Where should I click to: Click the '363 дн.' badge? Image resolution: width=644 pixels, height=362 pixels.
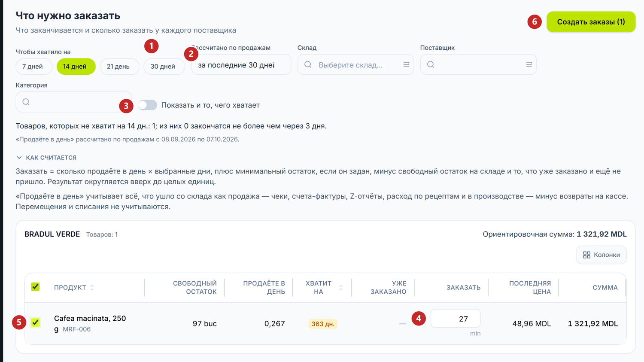click(x=323, y=324)
